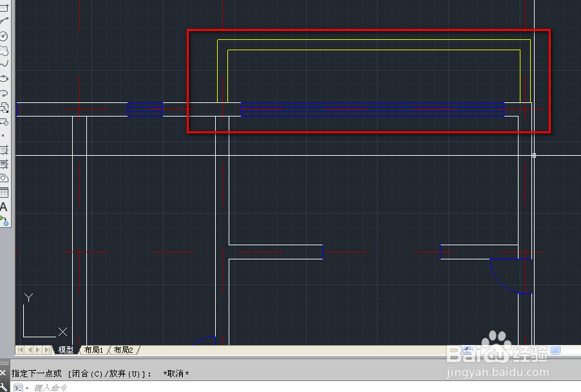581x392 pixels.
Task: Open command line customize wrench
Action: [3, 387]
